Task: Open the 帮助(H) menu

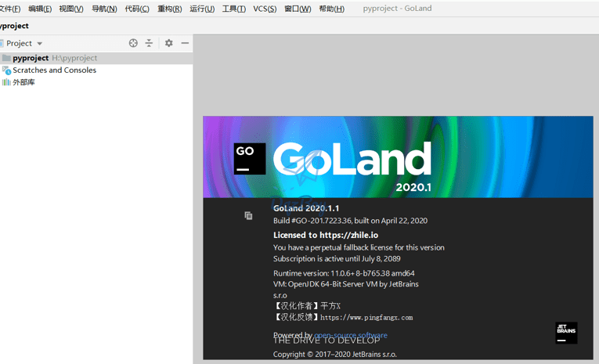Action: coord(331,9)
